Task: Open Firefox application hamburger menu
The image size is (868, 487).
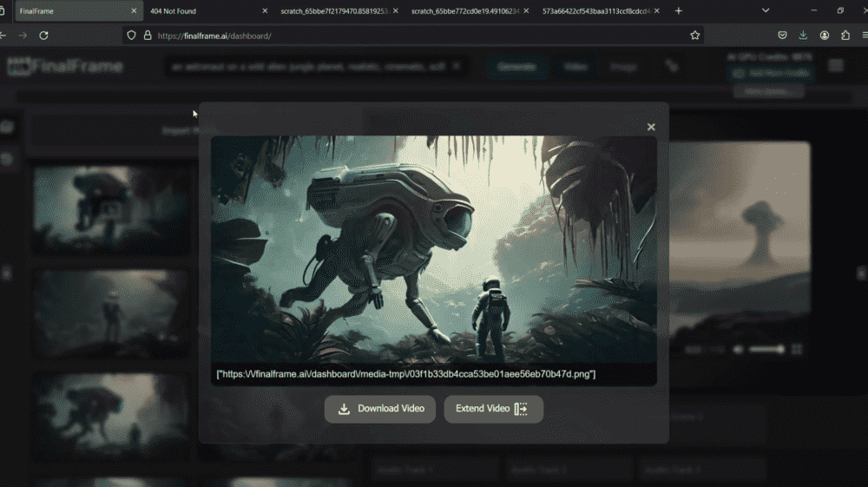Action: pos(865,36)
